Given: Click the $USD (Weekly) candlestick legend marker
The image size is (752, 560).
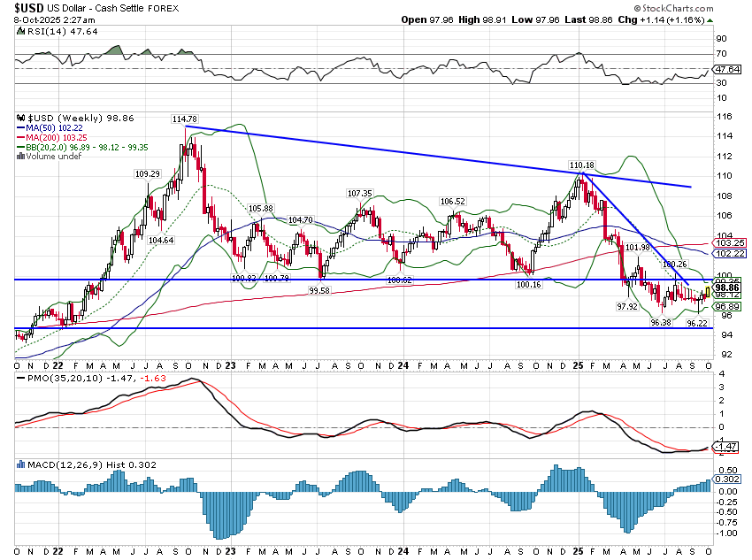Looking at the screenshot, I should click(21, 117).
